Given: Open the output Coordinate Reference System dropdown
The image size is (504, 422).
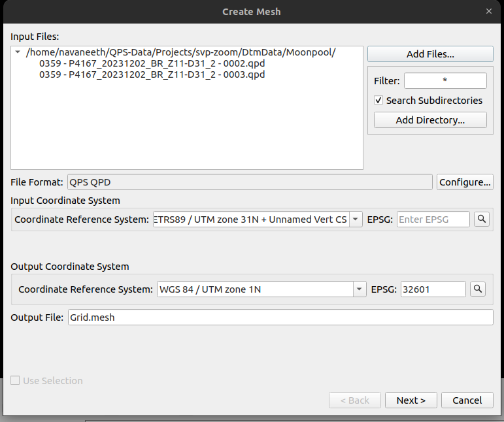Looking at the screenshot, I should [x=359, y=289].
